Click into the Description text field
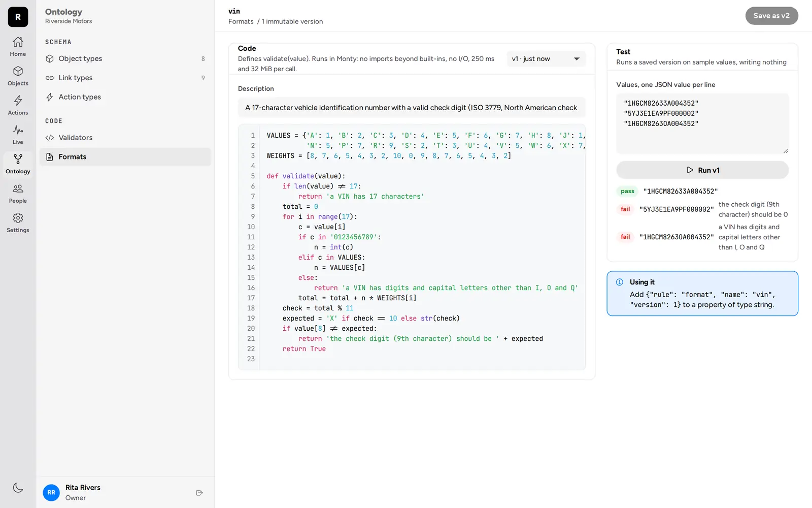812x508 pixels. pyautogui.click(x=412, y=108)
